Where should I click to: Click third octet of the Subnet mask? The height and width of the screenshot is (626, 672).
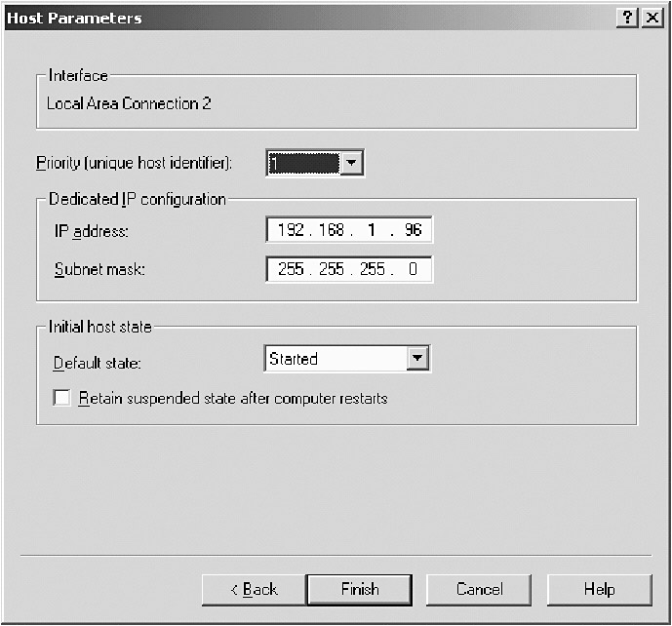coord(373,269)
